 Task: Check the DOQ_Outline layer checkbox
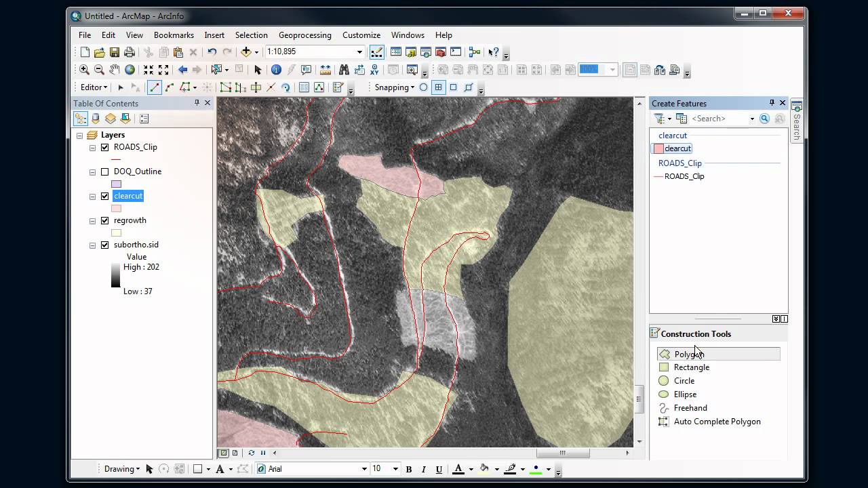click(104, 171)
